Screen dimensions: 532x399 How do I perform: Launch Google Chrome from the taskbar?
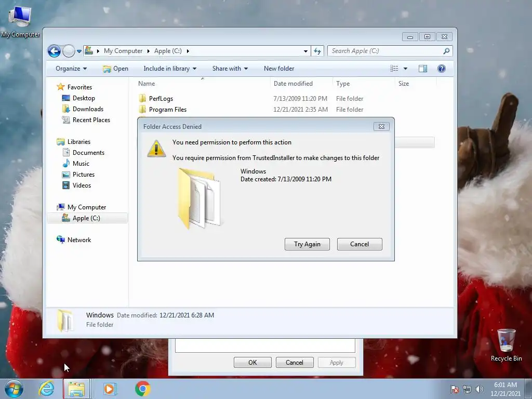pyautogui.click(x=143, y=389)
